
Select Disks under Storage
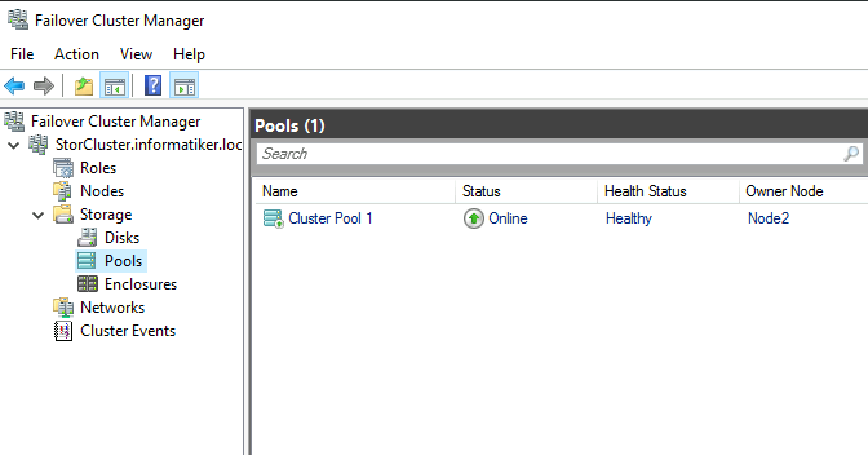(x=122, y=238)
